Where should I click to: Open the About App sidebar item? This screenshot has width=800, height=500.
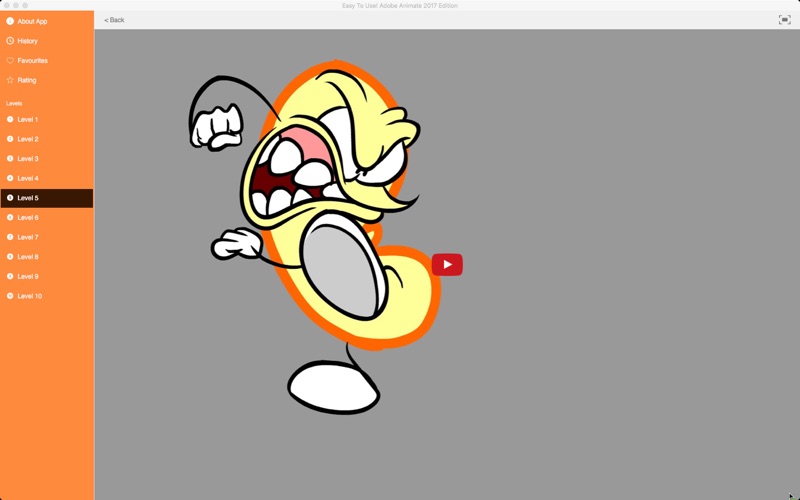pyautogui.click(x=47, y=21)
